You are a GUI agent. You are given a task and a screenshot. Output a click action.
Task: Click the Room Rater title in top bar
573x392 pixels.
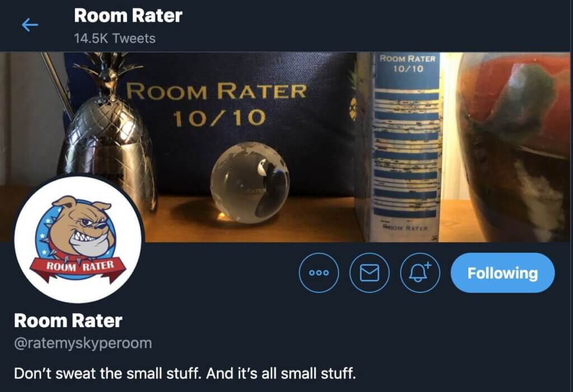click(128, 16)
